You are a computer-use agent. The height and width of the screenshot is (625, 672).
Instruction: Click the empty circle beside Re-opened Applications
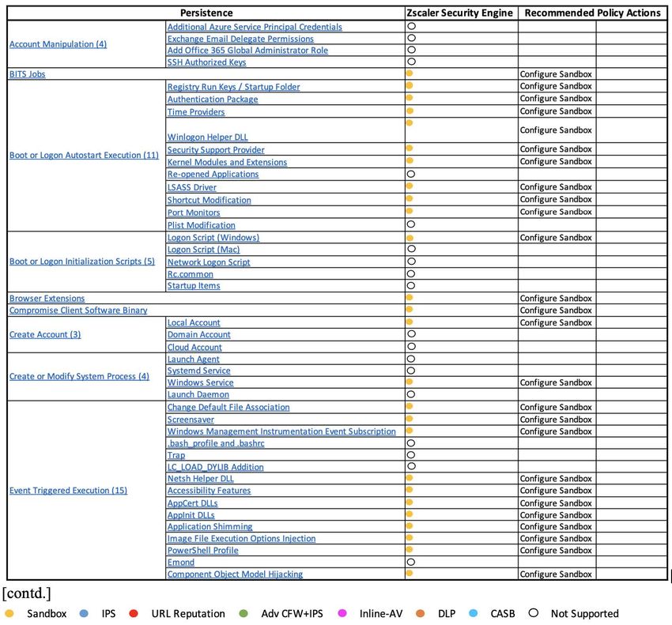pos(410,174)
